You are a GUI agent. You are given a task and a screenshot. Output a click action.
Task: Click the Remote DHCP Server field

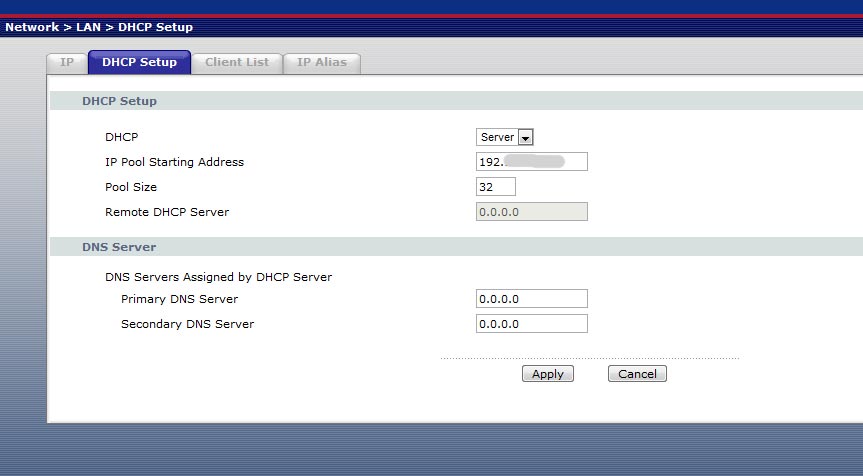[x=532, y=212]
